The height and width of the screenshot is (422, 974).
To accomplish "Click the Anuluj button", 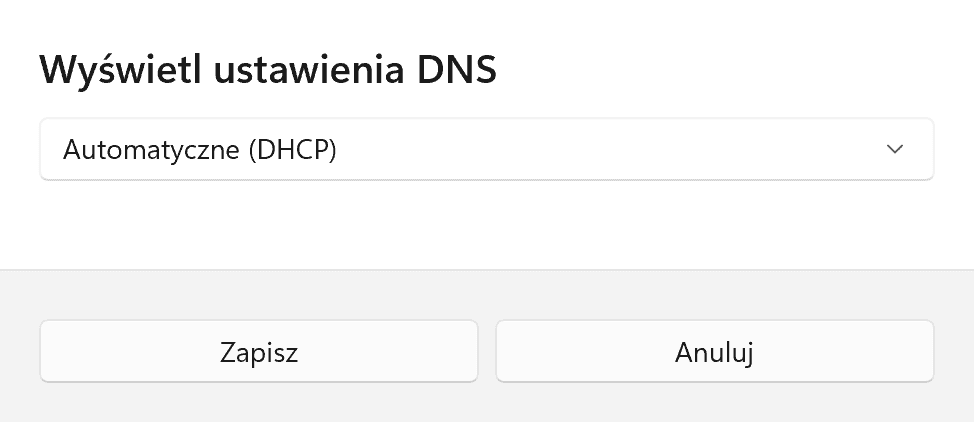I will click(x=714, y=351).
